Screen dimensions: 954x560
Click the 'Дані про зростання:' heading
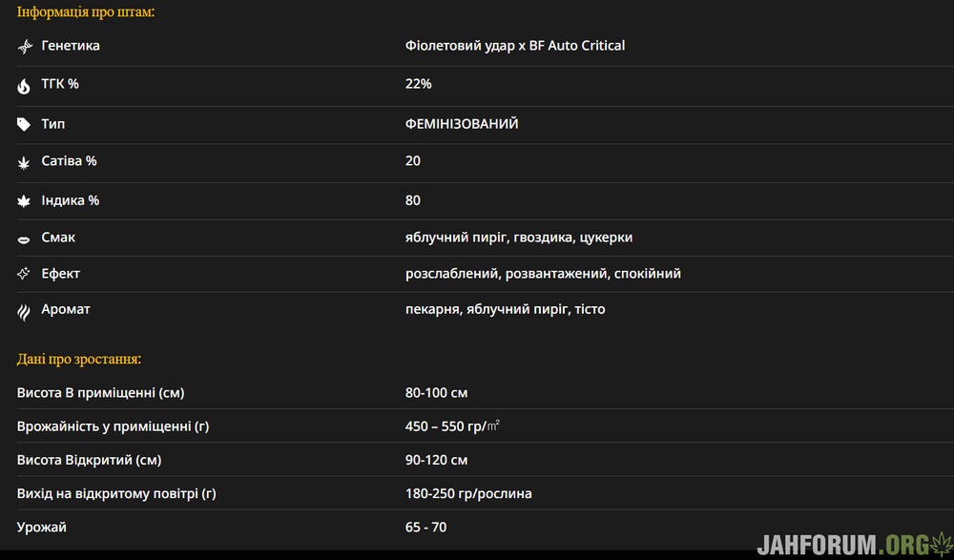coord(79,360)
